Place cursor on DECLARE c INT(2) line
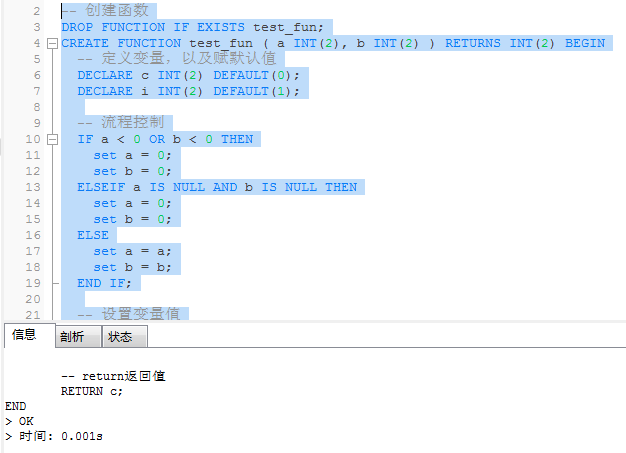 [x=188, y=75]
